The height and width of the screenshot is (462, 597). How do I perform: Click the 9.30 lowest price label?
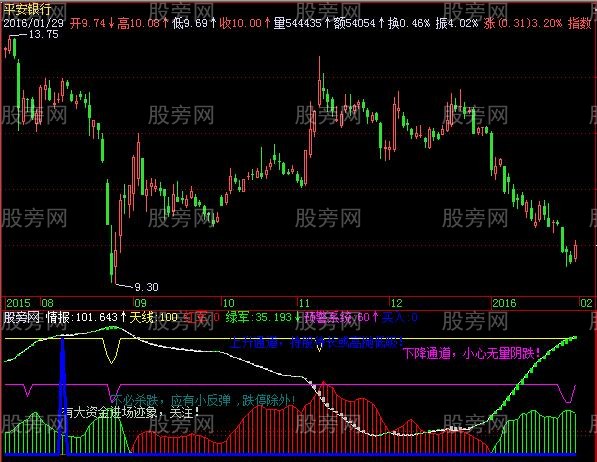tap(146, 287)
